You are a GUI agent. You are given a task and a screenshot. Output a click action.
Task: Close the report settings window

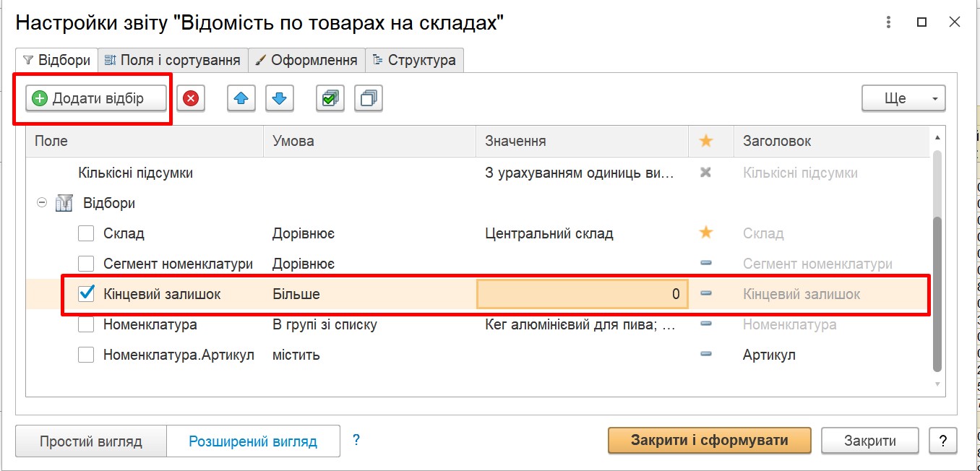(x=955, y=22)
